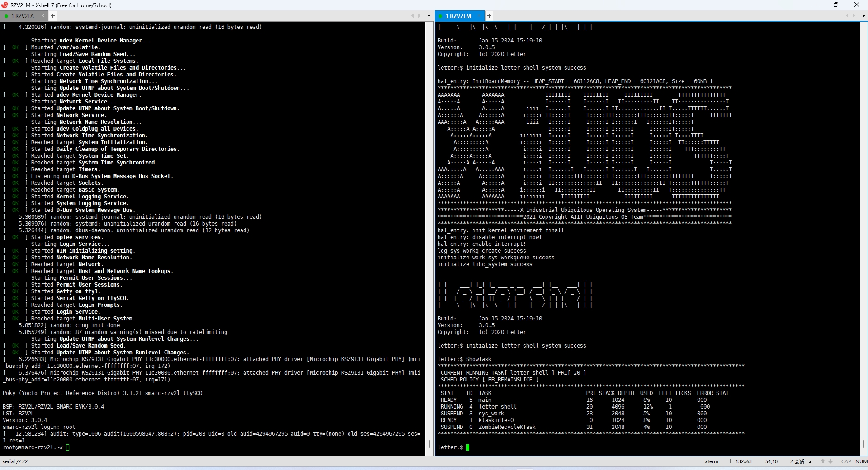
Task: Click the Xshell app icon in title bar
Action: click(5, 5)
